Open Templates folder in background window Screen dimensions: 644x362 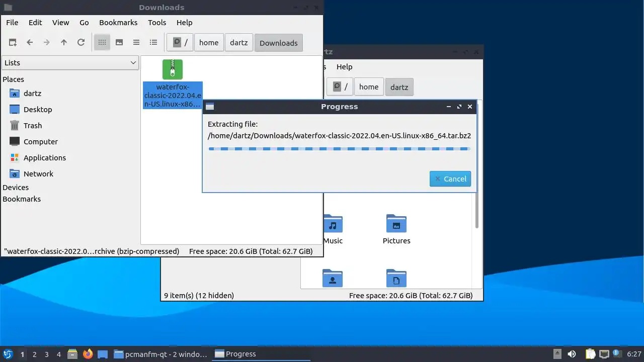pyautogui.click(x=396, y=279)
